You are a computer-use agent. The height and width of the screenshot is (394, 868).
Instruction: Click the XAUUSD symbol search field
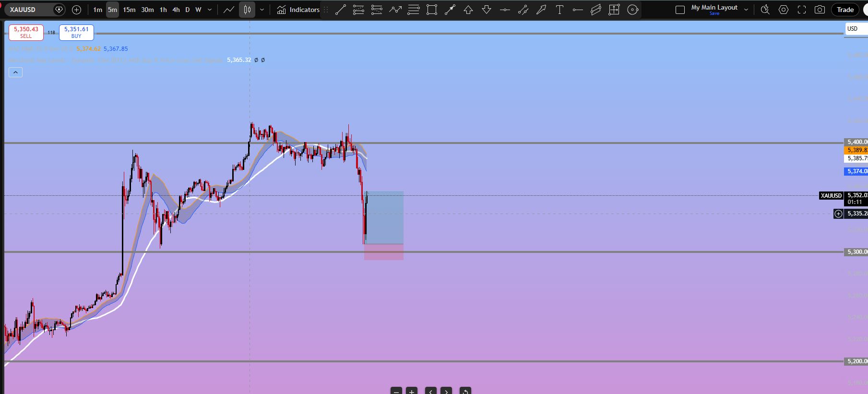click(29, 10)
